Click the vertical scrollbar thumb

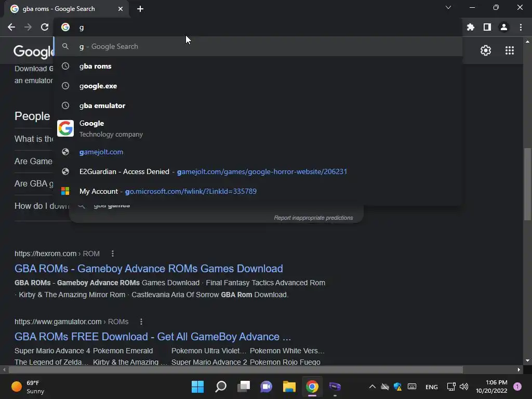(527, 183)
